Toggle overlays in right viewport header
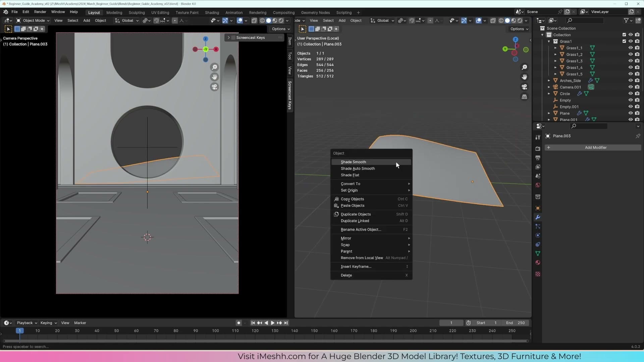The image size is (644, 362). coord(479,20)
